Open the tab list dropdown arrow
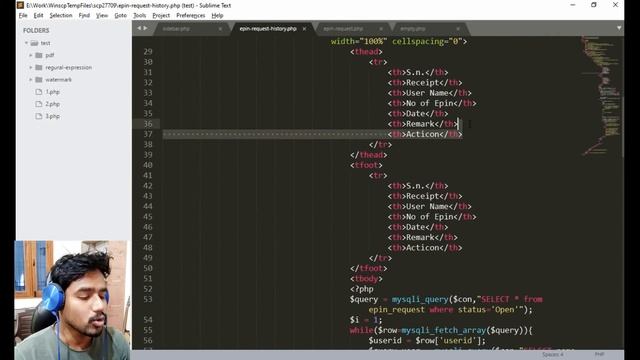The width and height of the screenshot is (640, 360). [619, 28]
